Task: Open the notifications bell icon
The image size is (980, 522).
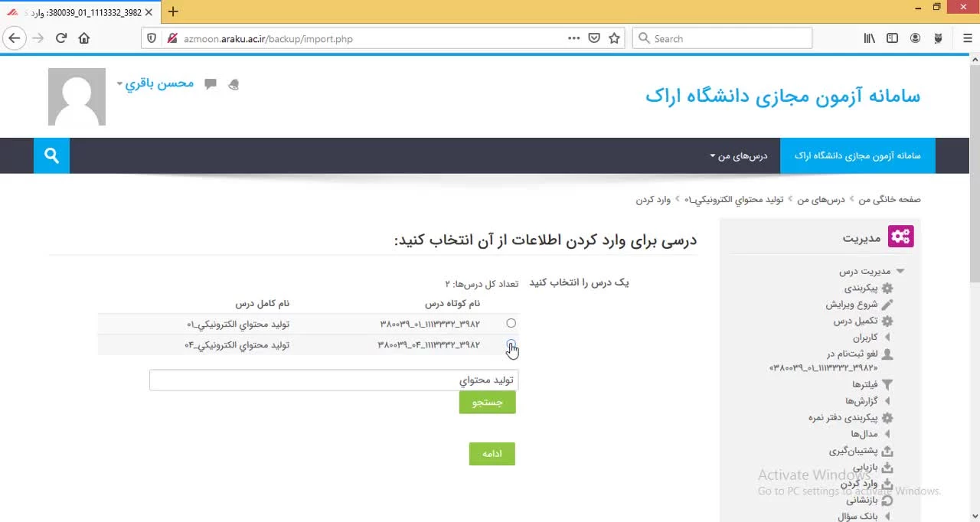Action: tap(234, 84)
